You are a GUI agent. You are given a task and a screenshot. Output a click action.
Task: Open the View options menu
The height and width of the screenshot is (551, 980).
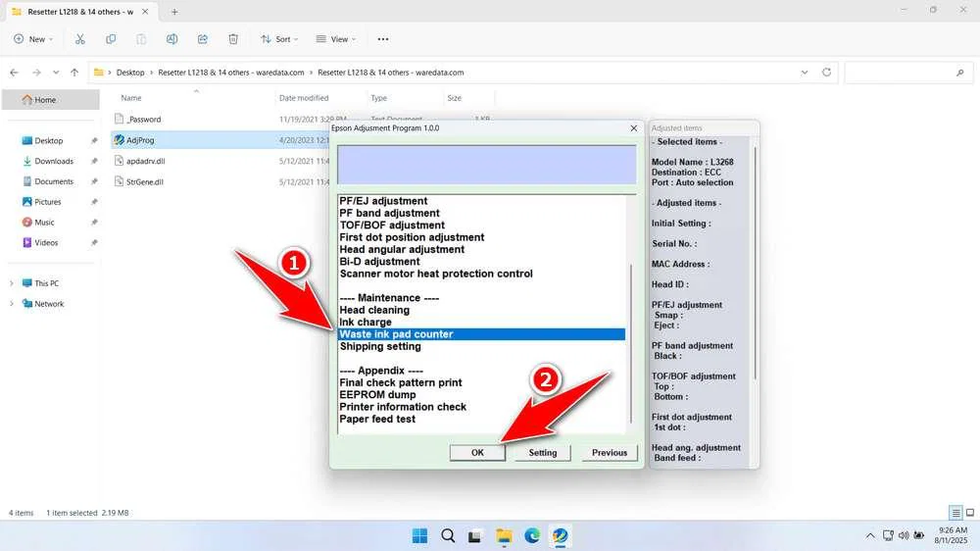coord(335,39)
